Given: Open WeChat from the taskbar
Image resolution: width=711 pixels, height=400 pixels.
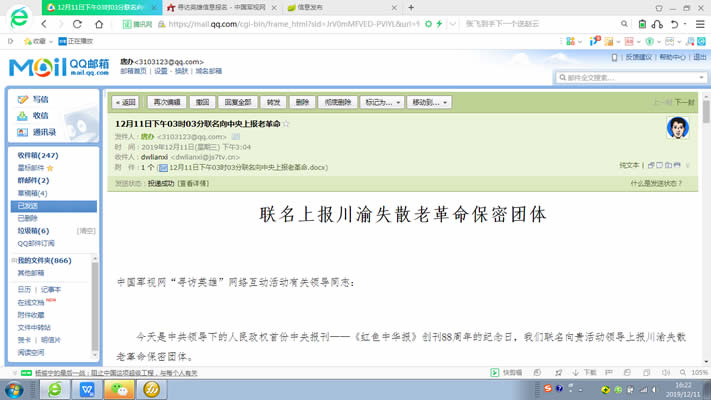Looking at the screenshot, I should click(120, 388).
